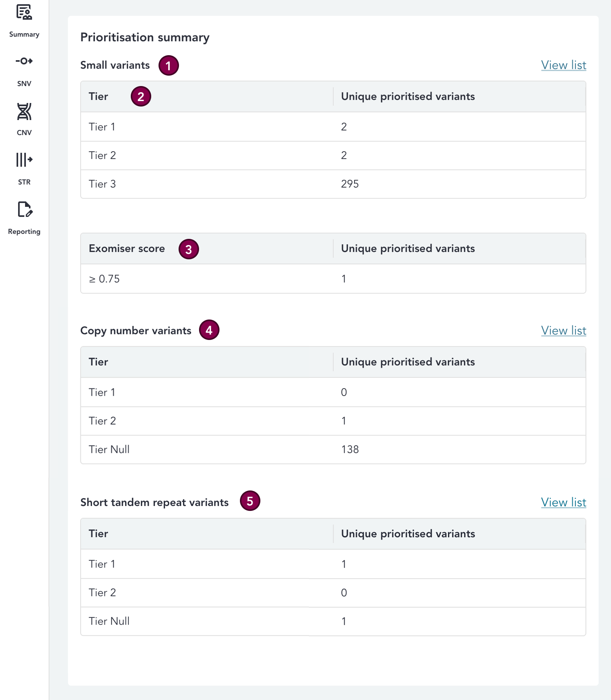This screenshot has width=611, height=700.
Task: Click annotation marker 4 beside Copy number variants
Action: (209, 330)
